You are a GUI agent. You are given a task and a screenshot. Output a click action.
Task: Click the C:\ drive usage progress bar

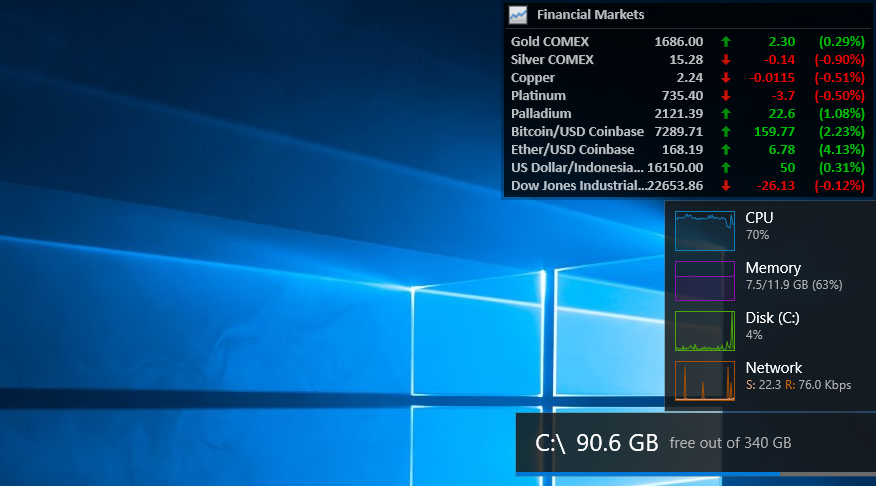[x=696, y=474]
